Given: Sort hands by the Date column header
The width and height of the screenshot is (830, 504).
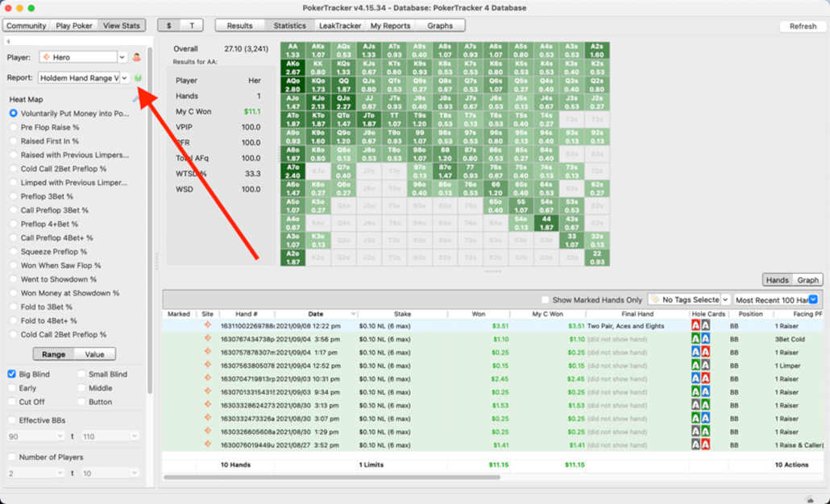Looking at the screenshot, I should pyautogui.click(x=316, y=314).
